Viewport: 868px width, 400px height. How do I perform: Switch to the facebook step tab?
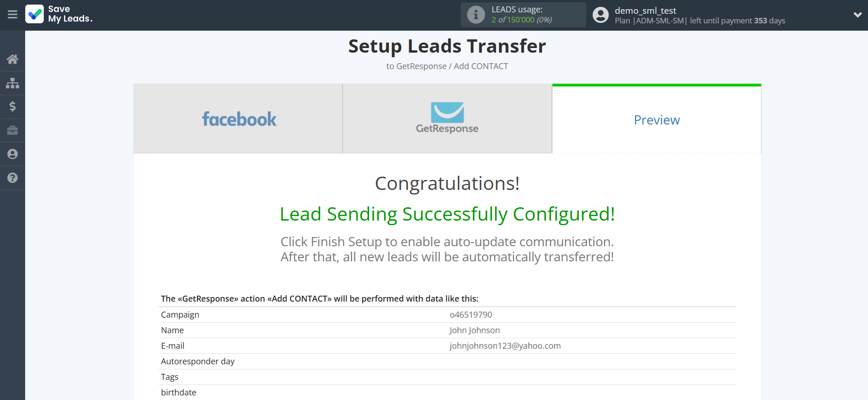(x=238, y=119)
